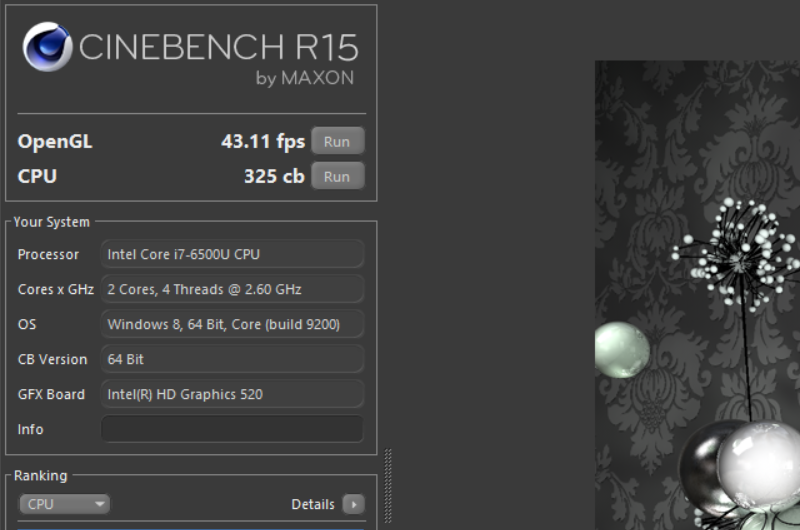Click GFX Board field Intel HD Graphics 520

coord(232,394)
